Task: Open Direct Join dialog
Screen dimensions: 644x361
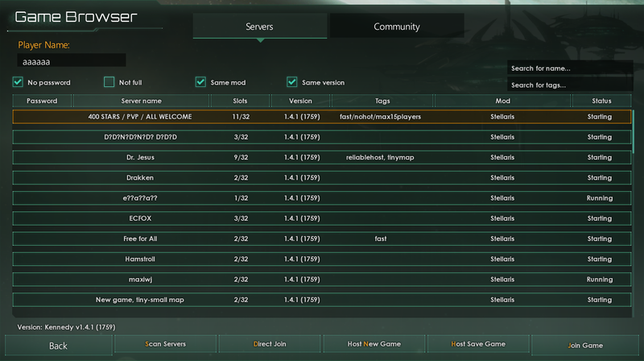Action: tap(270, 344)
